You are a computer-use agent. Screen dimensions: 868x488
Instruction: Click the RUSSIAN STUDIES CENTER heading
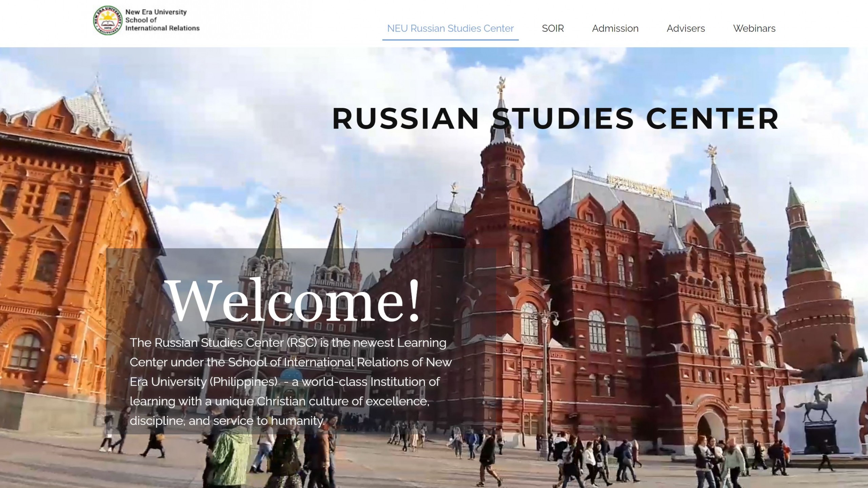[555, 118]
